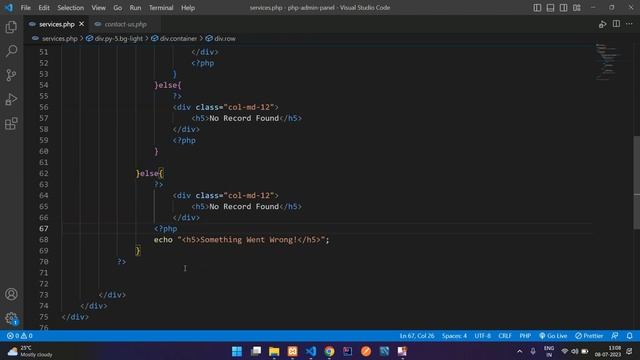The width and height of the screenshot is (640, 360).
Task: Open weather widget in taskbar
Action: coord(31,351)
